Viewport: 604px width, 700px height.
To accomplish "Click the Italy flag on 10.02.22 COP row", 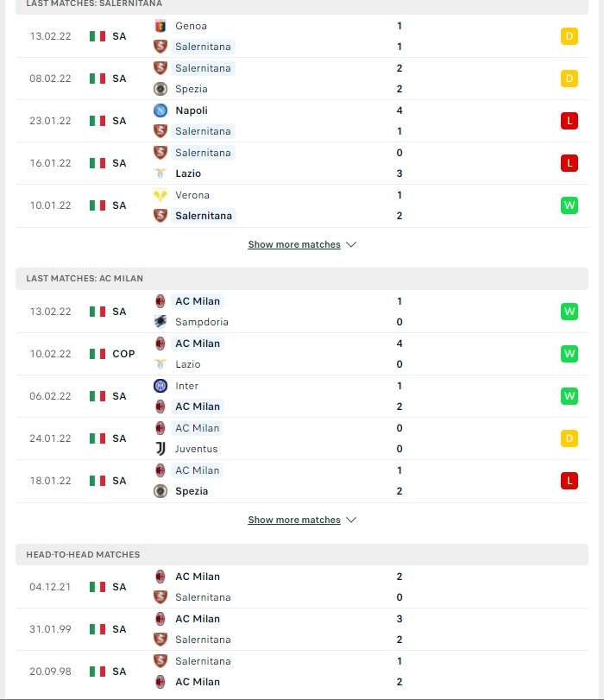I will tap(98, 354).
